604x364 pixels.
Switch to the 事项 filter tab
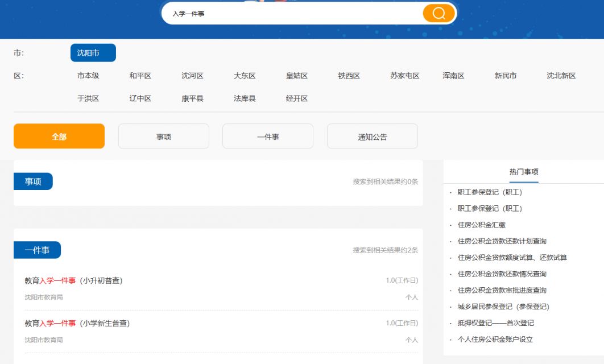coord(164,136)
